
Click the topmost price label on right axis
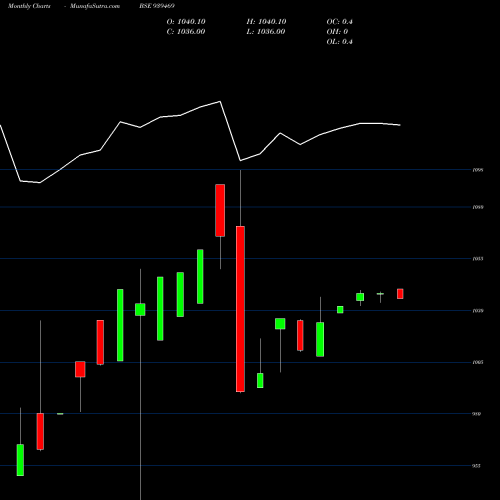(478, 170)
